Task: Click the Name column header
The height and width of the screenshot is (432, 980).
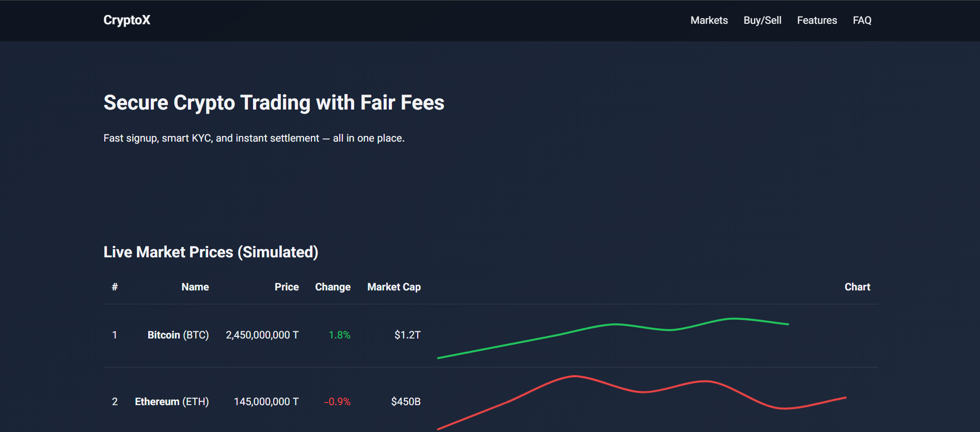Action: (x=195, y=287)
